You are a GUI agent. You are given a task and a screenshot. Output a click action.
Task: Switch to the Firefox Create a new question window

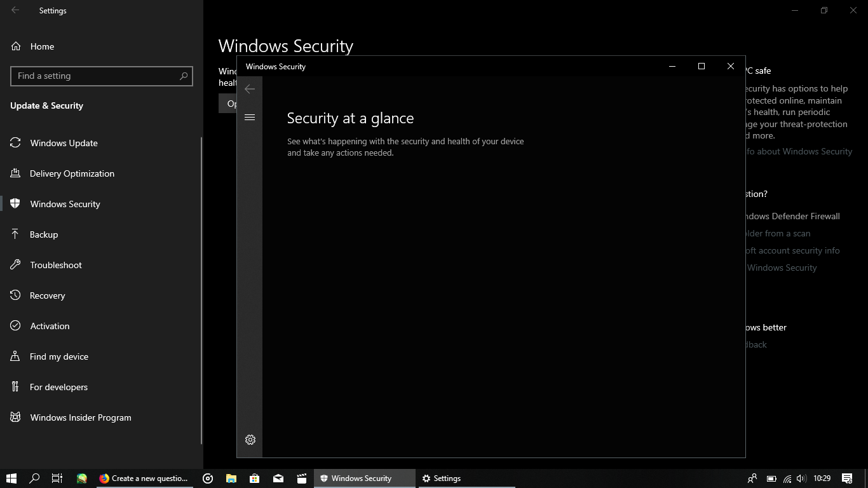(145, 478)
